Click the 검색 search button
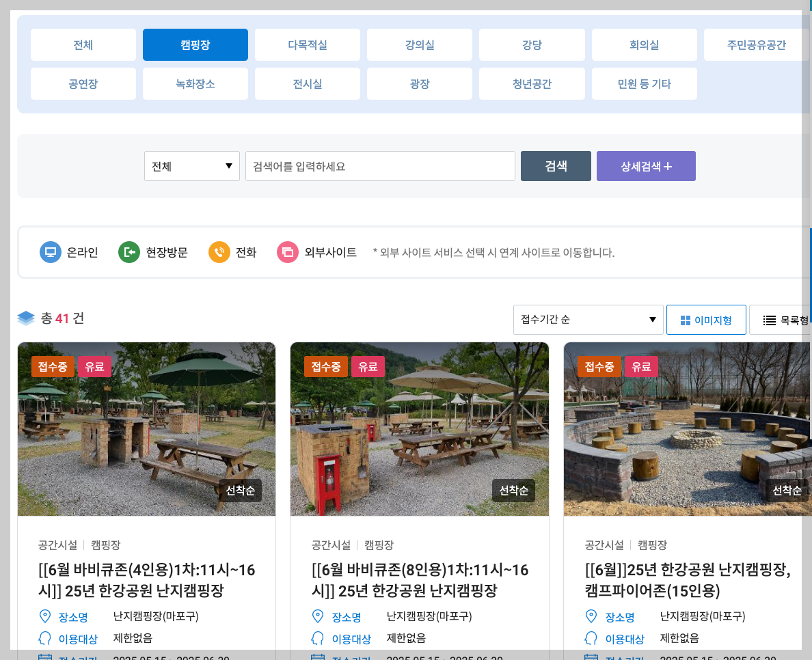The height and width of the screenshot is (660, 812). (x=556, y=166)
